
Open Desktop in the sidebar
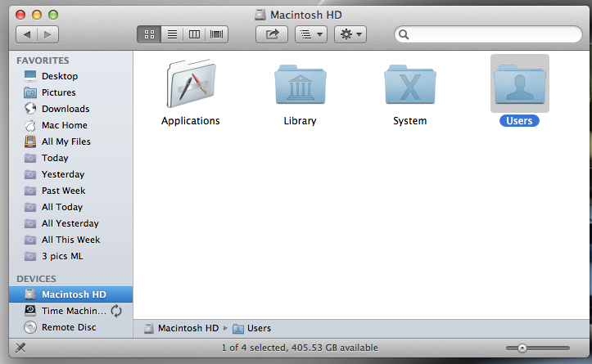click(71, 76)
